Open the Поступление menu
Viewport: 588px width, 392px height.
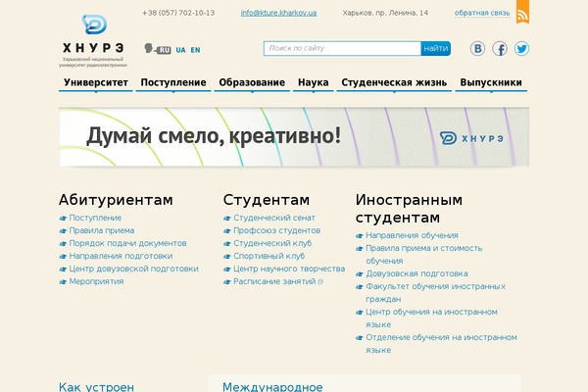173,83
